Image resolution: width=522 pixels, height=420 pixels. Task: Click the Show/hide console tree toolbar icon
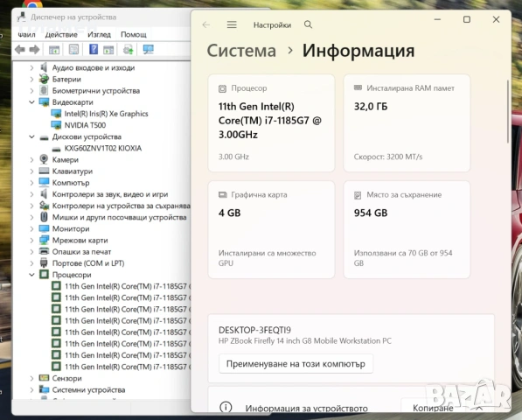click(54, 50)
